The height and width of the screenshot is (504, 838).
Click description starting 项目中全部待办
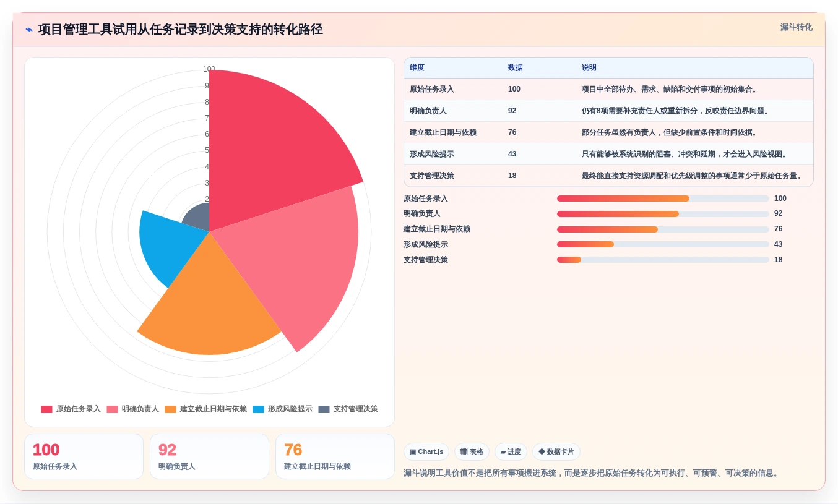click(670, 89)
